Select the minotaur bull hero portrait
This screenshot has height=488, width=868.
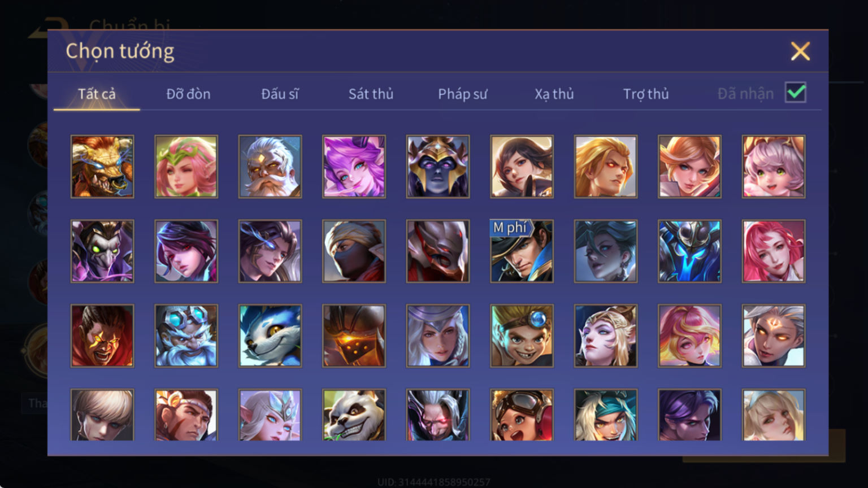(102, 167)
